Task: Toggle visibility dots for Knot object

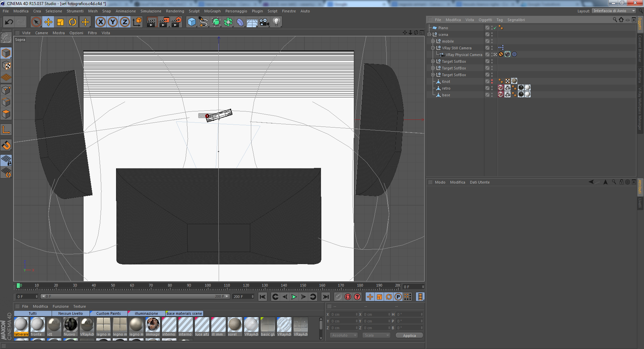Action: 492,82
